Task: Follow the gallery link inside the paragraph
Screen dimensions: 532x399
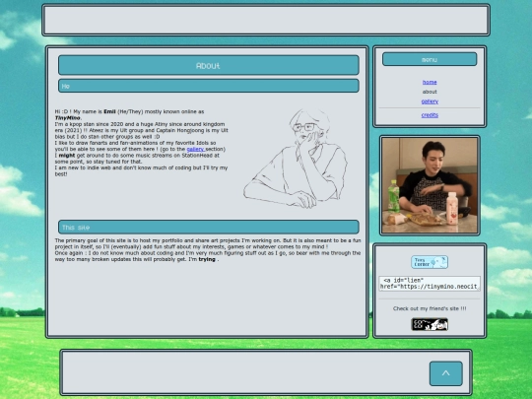Action: coord(195,149)
